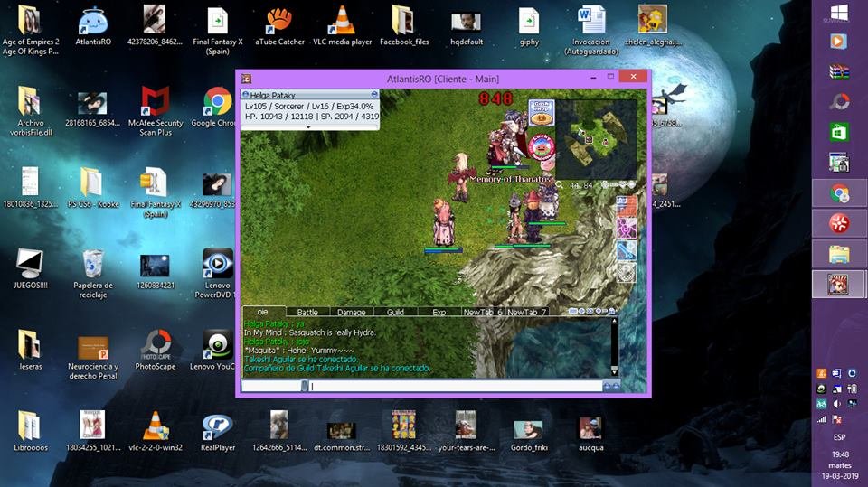This screenshot has width=868, height=487.
Task: Open the AtlantisRO desktop shortcut
Action: coord(93,26)
